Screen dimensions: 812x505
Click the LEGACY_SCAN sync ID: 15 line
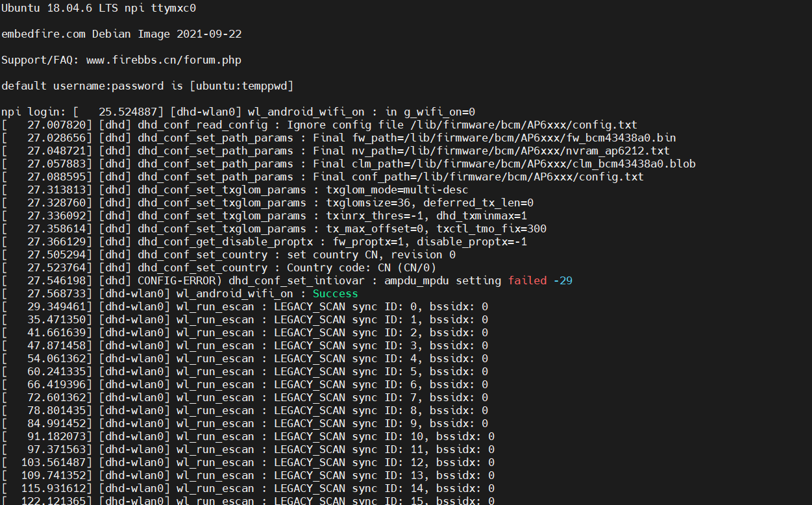coord(248,500)
